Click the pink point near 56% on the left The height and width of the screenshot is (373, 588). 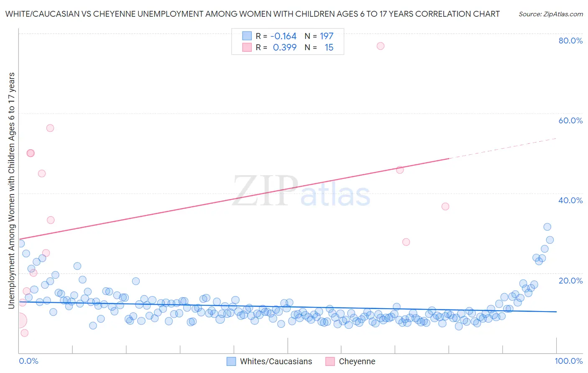pos(50,128)
